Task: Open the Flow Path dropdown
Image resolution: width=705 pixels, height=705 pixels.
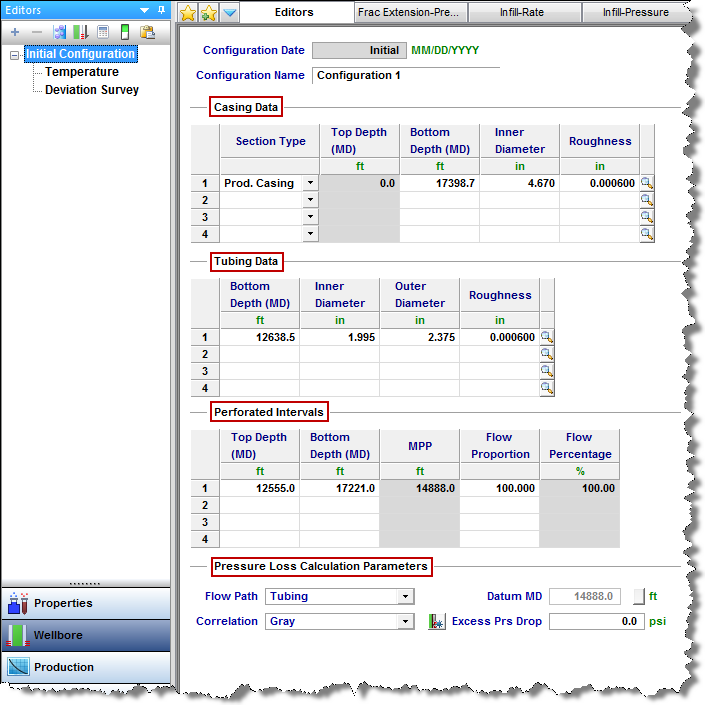Action: 405,597
